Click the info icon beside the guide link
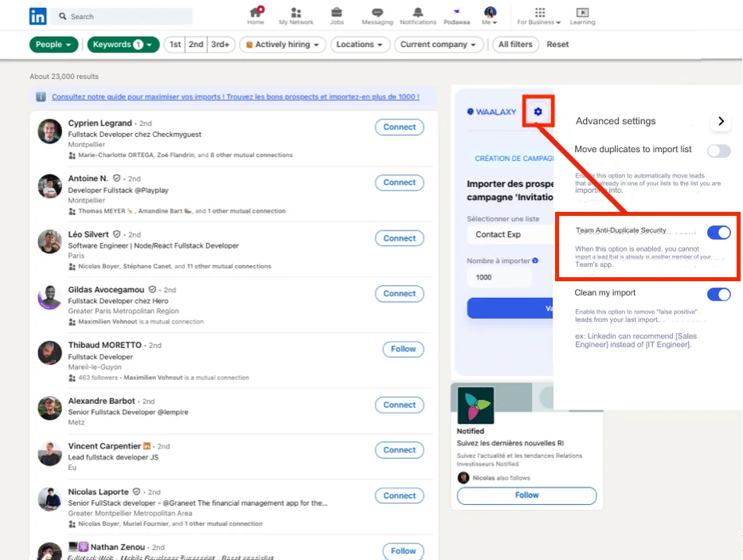Screen dimensions: 743x560 click(41, 96)
